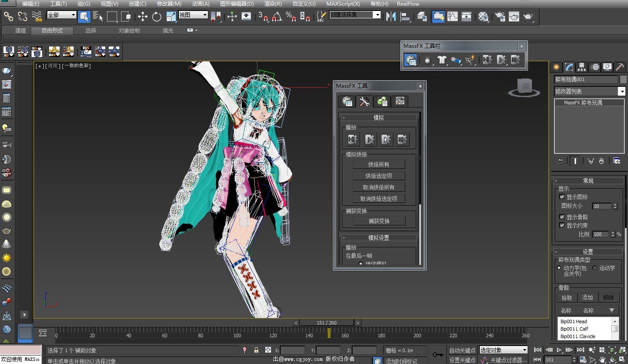Switch to Create command panel tab
This screenshot has width=628, height=364.
click(557, 67)
